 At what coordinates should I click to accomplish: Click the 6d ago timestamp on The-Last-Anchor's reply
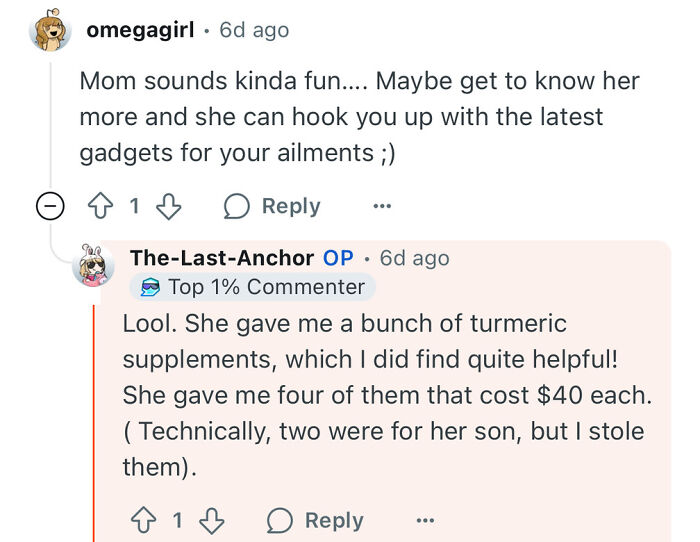click(x=415, y=258)
